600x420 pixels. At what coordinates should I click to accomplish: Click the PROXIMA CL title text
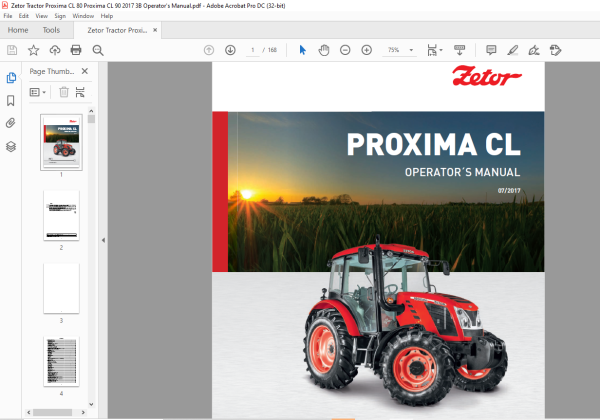pyautogui.click(x=434, y=145)
